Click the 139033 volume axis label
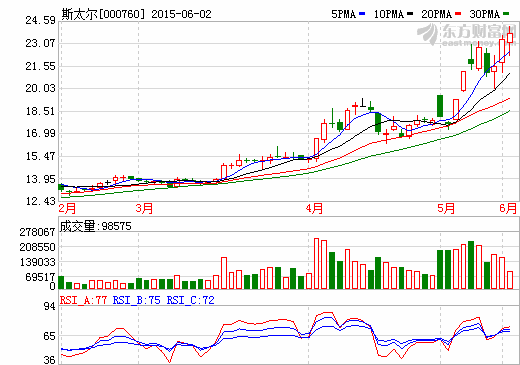The width and height of the screenshot is (520, 365). 37,262
